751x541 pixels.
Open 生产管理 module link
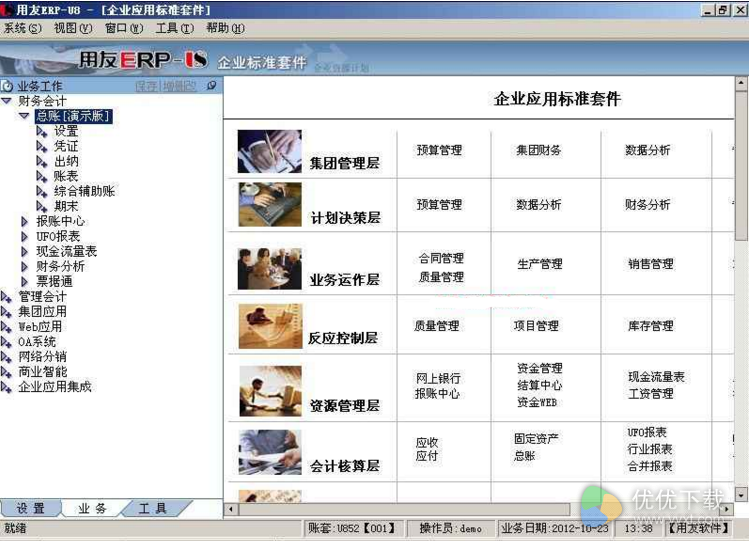540,264
